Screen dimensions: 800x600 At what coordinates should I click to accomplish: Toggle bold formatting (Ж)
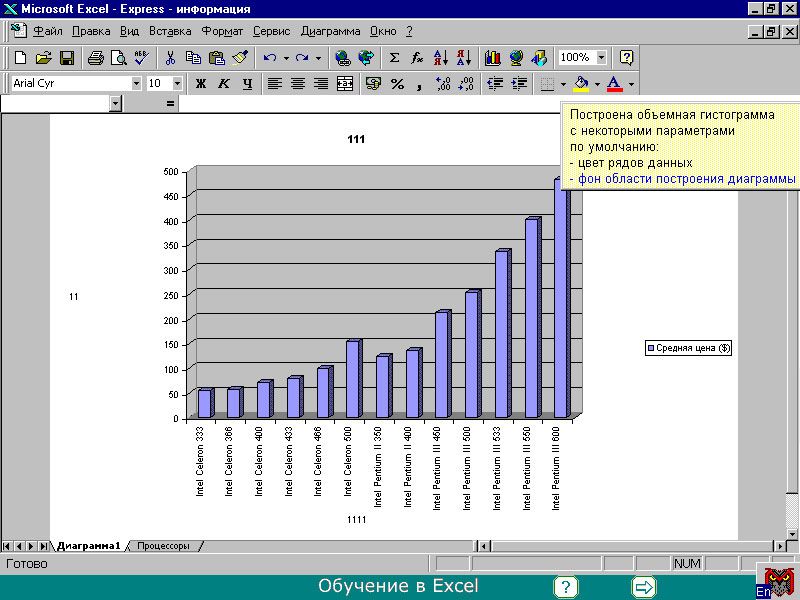pyautogui.click(x=200, y=84)
